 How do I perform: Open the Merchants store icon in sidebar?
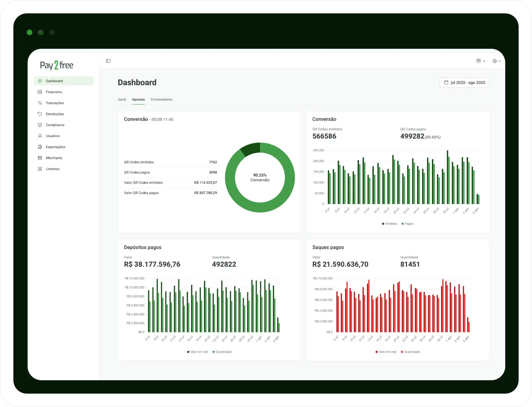(40, 158)
